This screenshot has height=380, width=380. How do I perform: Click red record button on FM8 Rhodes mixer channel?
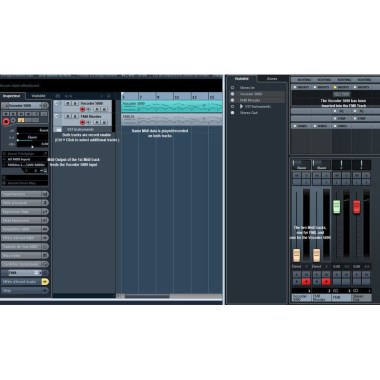click(x=326, y=282)
